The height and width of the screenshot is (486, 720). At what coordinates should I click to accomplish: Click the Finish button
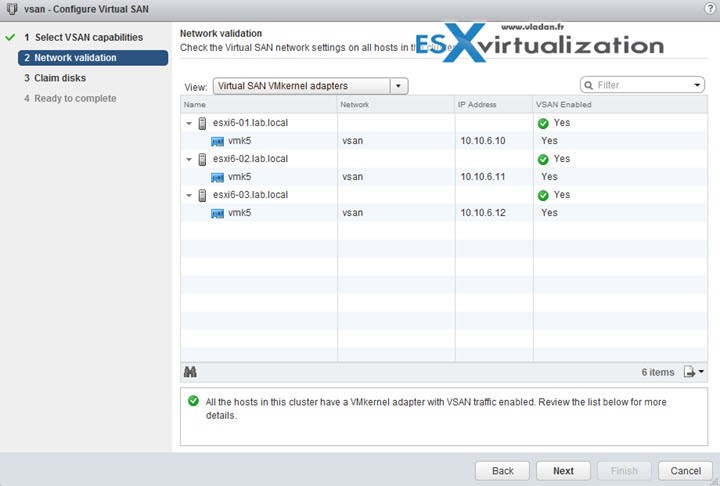coord(624,471)
